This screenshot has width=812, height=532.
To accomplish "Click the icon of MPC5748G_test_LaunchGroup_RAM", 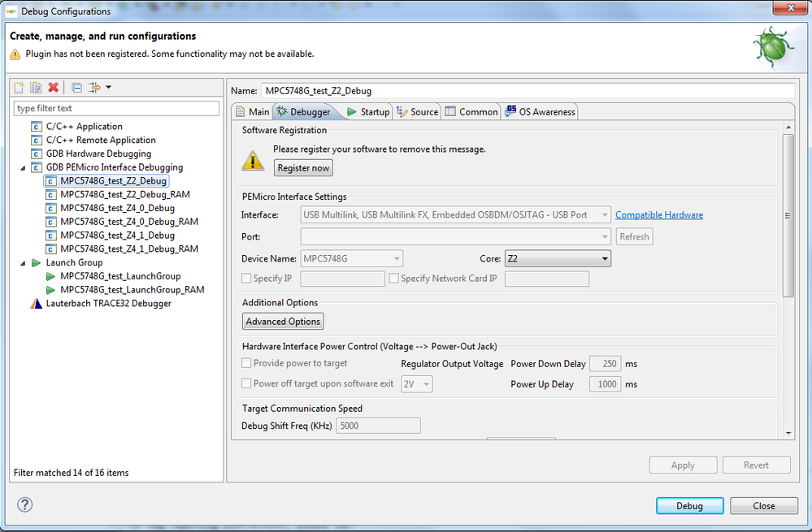I will (50, 290).
